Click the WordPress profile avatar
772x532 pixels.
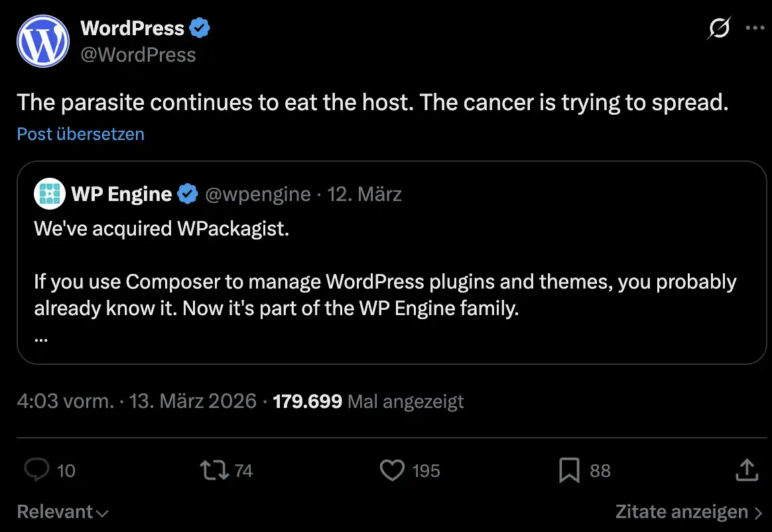[43, 40]
